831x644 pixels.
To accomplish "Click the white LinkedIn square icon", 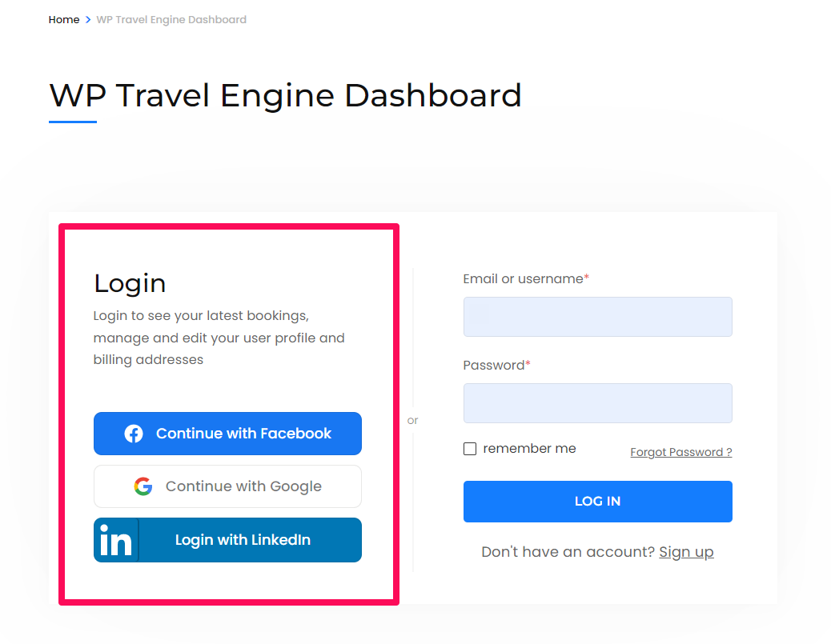I will pyautogui.click(x=115, y=539).
